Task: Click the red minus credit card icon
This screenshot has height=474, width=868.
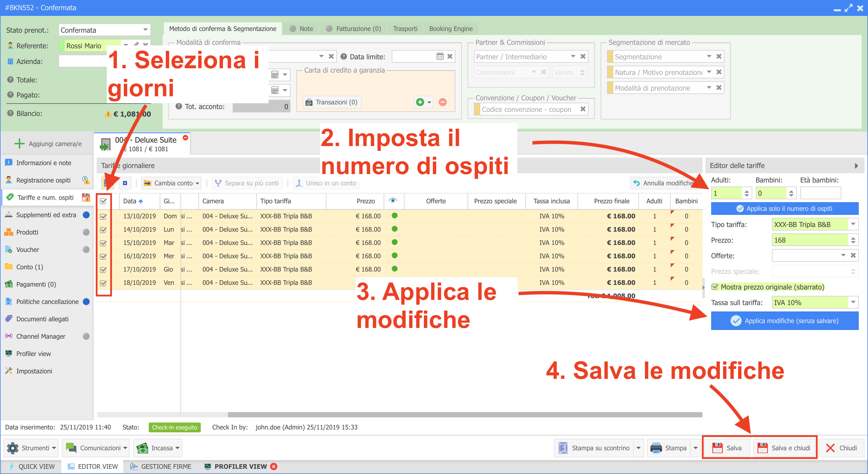Action: click(x=442, y=102)
